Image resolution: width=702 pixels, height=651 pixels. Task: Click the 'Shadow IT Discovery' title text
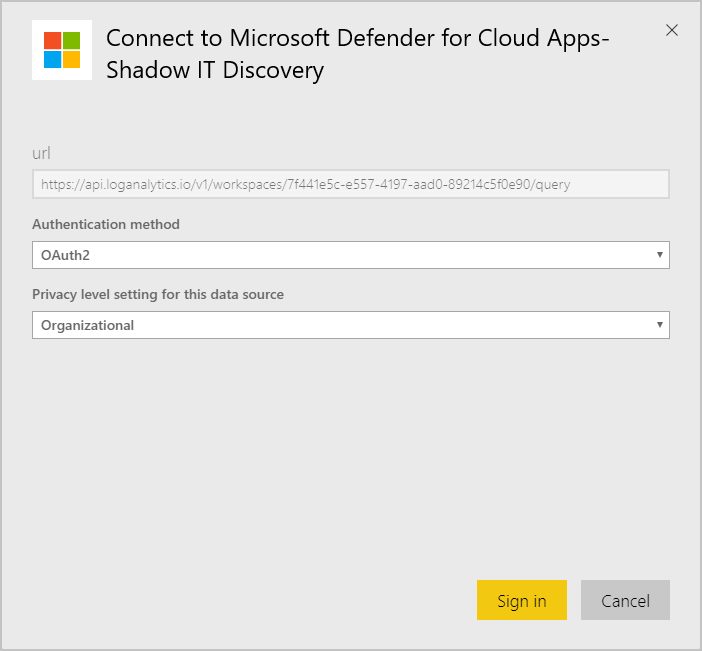coord(215,70)
